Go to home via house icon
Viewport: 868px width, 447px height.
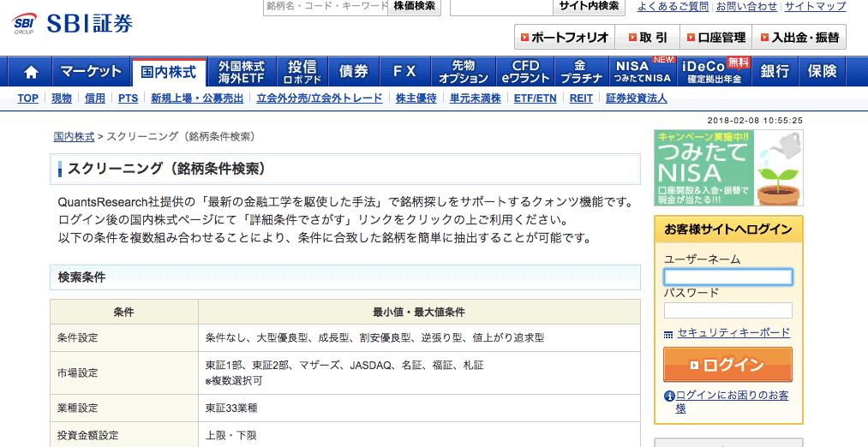pos(32,72)
